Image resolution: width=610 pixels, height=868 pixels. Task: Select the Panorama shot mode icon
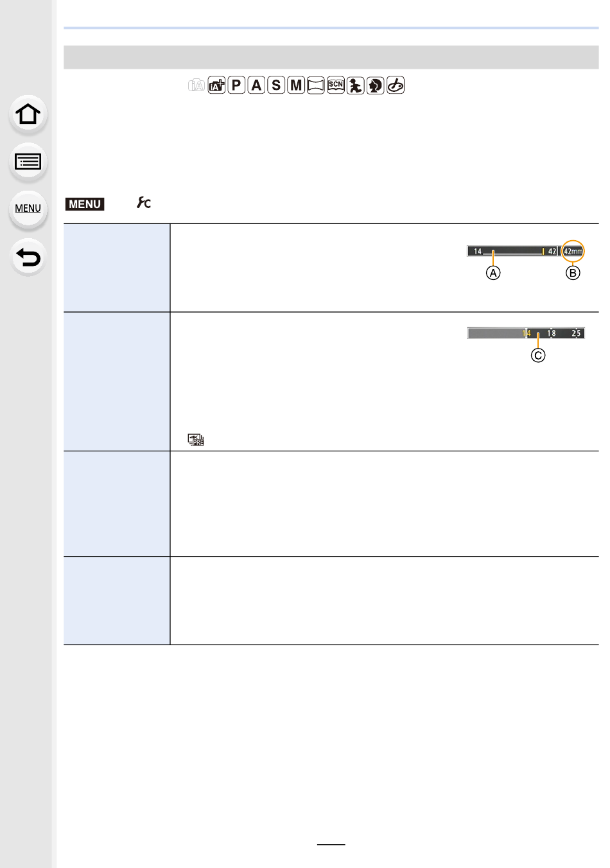[x=316, y=85]
